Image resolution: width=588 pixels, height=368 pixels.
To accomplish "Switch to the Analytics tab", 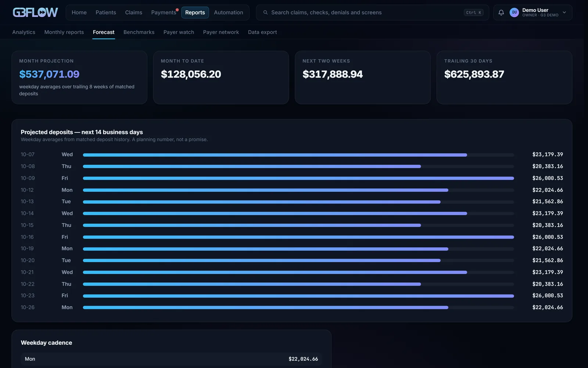I will pyautogui.click(x=24, y=32).
